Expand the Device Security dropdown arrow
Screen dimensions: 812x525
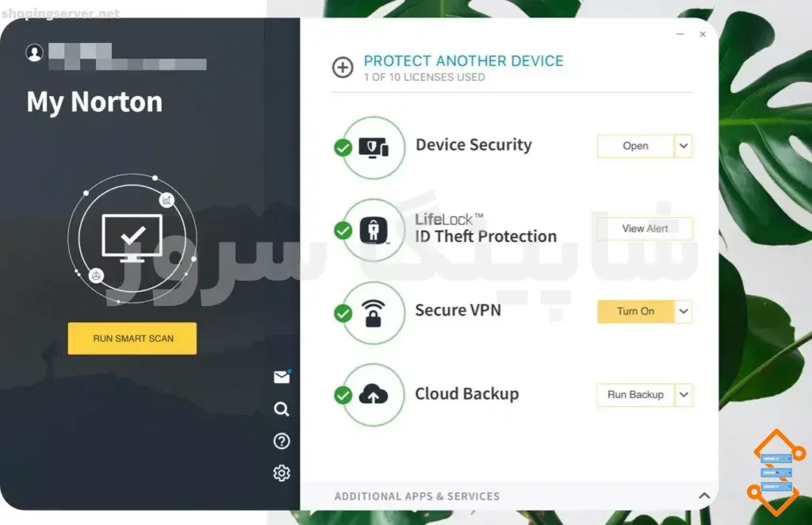pos(683,146)
